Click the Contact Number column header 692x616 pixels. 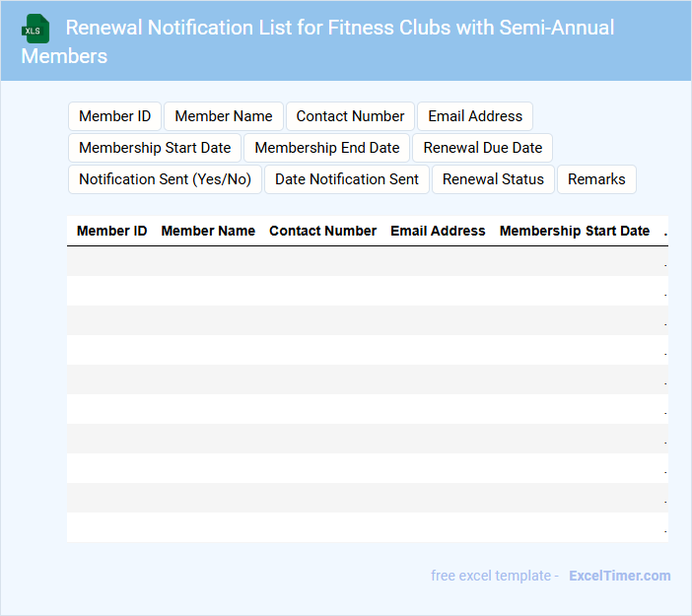[x=322, y=231]
